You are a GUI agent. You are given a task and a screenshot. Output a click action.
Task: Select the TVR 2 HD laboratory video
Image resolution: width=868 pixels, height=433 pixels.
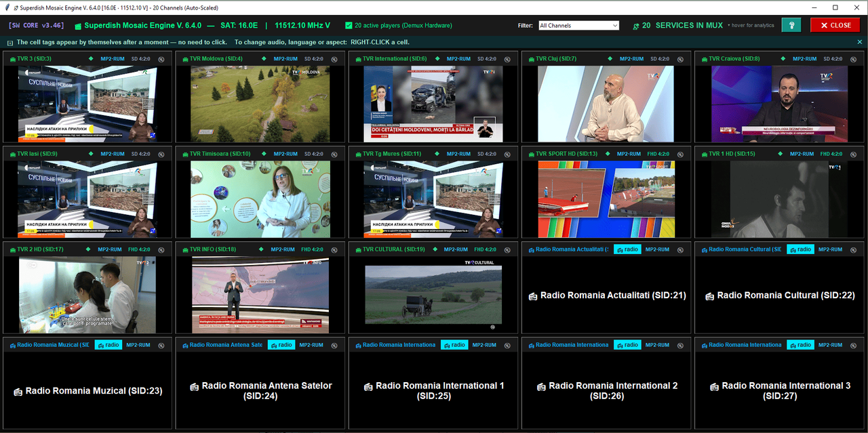pos(87,295)
